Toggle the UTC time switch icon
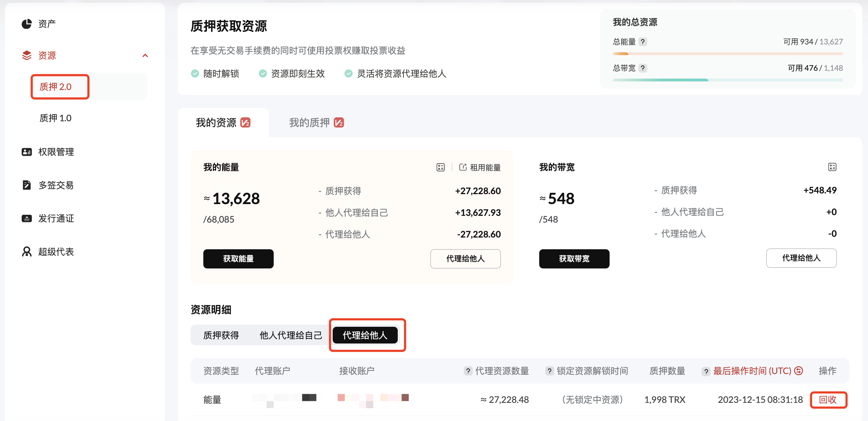Screen dimensions: 868x421 799,371
